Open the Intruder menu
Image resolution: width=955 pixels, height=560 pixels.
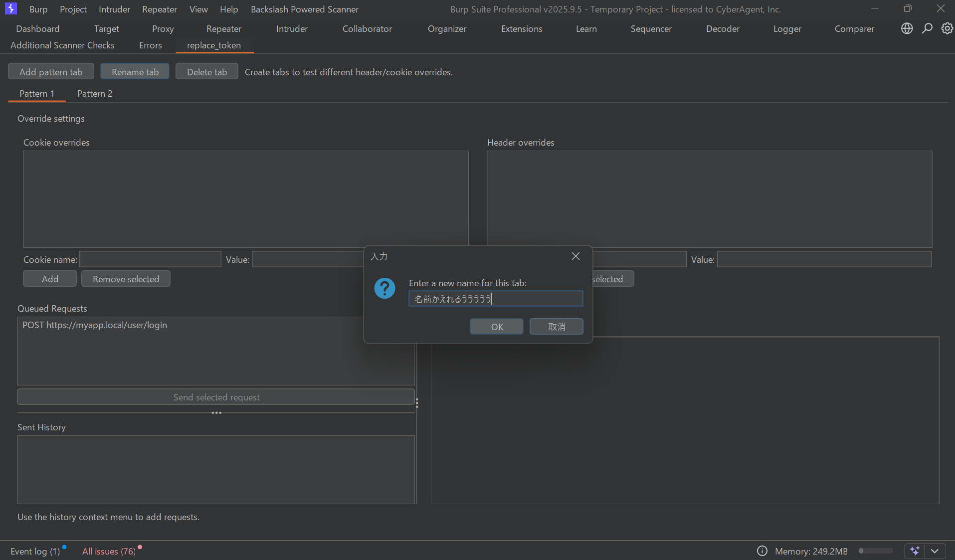(x=114, y=9)
